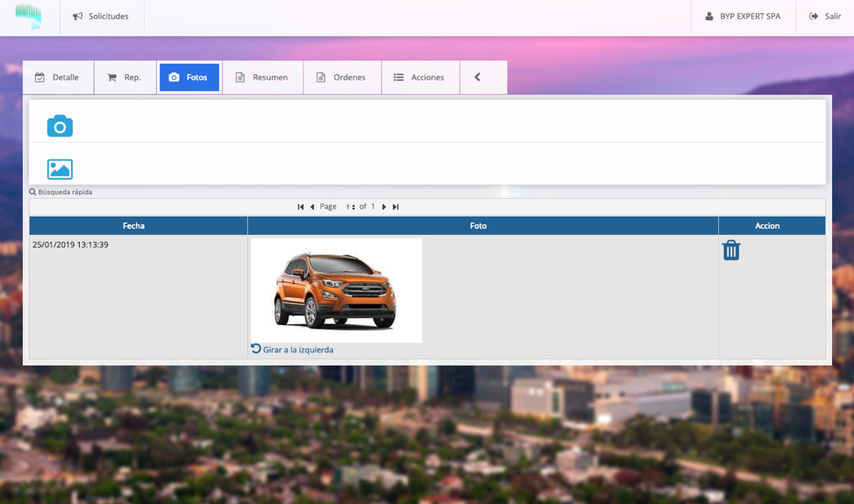Open the Ordenes tab
The image size is (854, 504).
(x=341, y=77)
